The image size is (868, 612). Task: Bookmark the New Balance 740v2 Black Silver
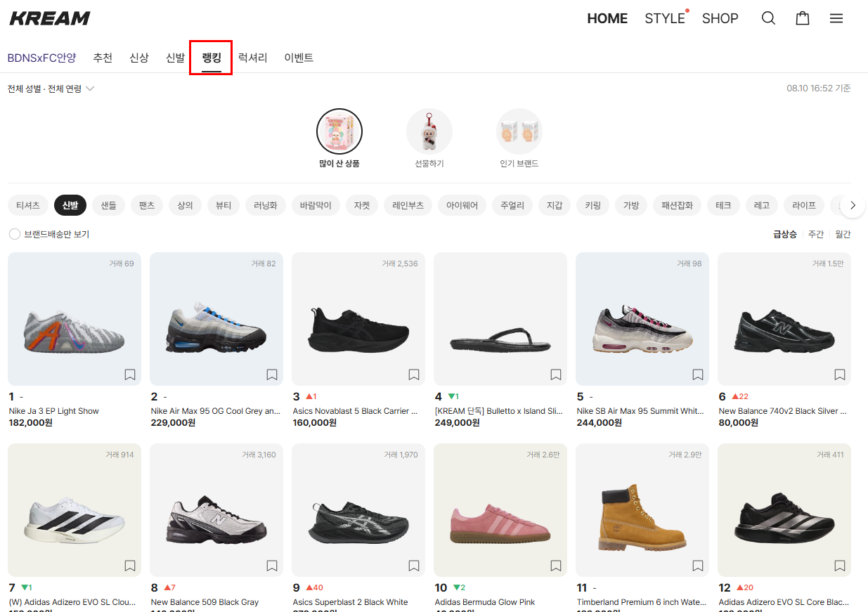pyautogui.click(x=840, y=375)
